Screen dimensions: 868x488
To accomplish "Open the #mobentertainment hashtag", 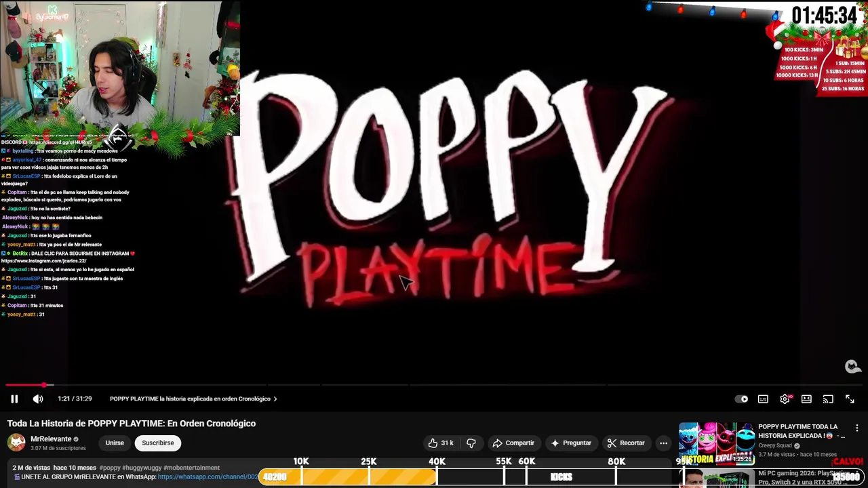I will point(191,468).
